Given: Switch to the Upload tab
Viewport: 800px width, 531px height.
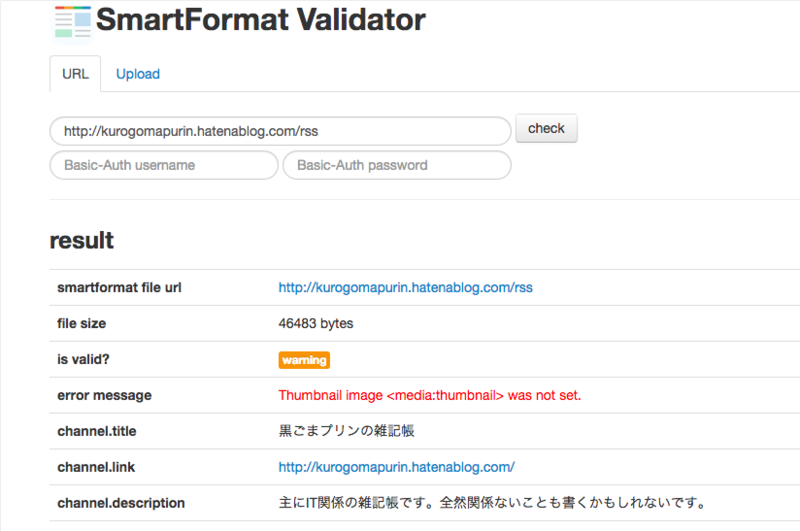Looking at the screenshot, I should [x=138, y=74].
